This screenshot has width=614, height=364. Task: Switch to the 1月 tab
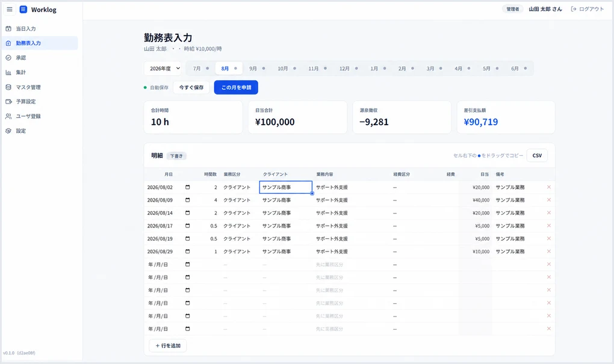point(378,69)
